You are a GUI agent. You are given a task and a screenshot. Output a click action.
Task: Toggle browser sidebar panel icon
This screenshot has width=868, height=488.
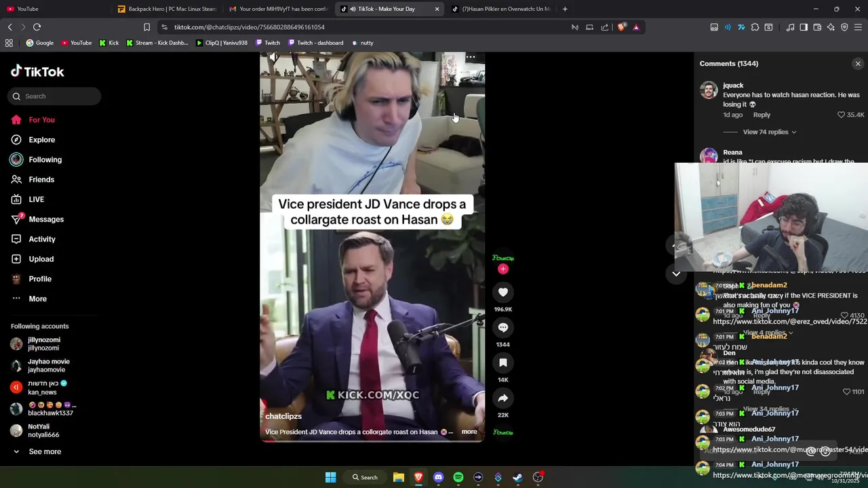(x=804, y=27)
